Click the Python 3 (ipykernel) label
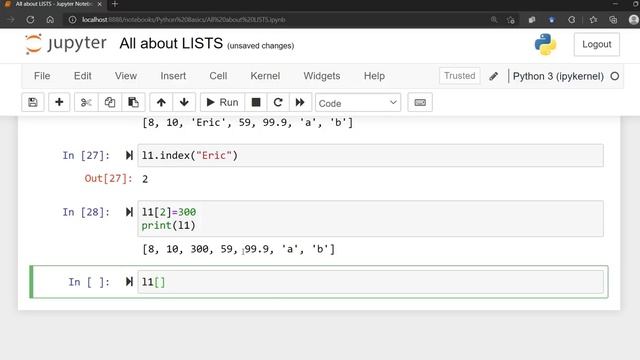The image size is (640, 360). coord(558,76)
